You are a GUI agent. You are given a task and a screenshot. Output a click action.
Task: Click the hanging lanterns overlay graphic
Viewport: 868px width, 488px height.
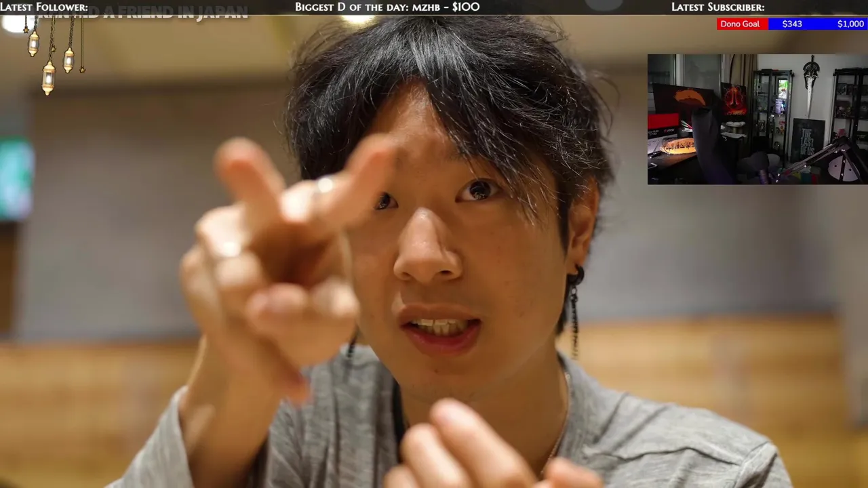54,54
